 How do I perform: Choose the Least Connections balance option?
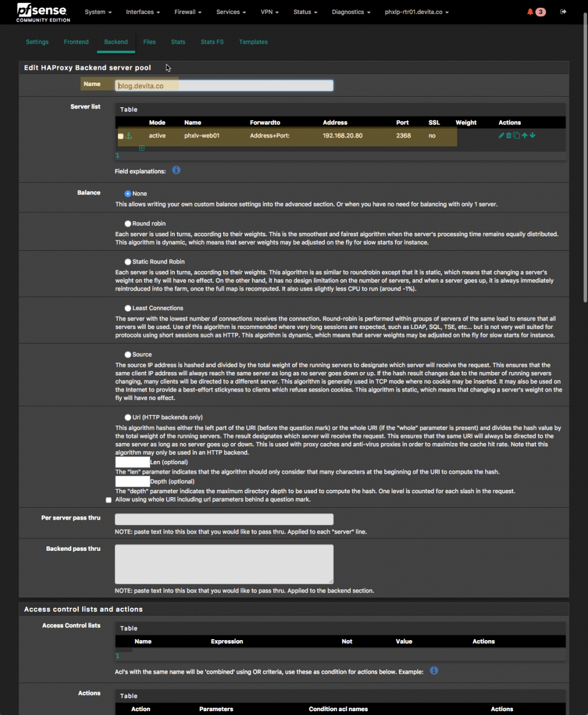coord(128,308)
